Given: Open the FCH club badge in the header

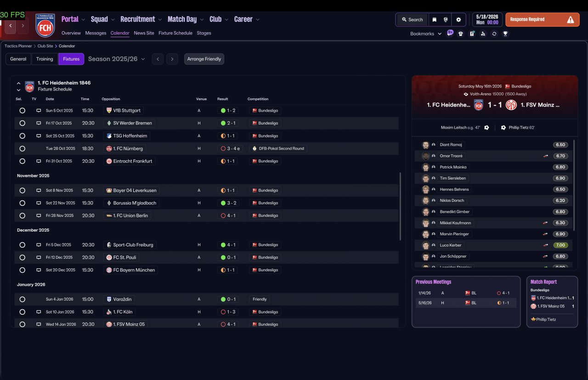Looking at the screenshot, I should 45,25.
